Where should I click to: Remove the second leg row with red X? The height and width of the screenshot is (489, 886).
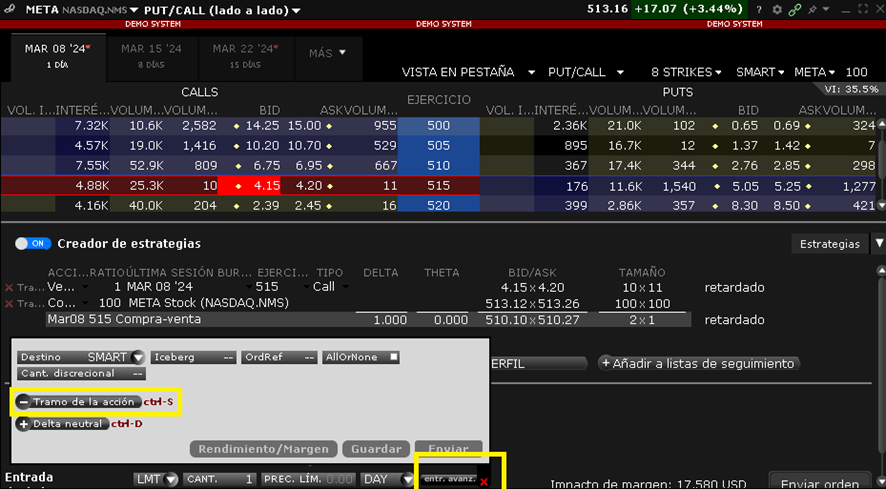9,303
